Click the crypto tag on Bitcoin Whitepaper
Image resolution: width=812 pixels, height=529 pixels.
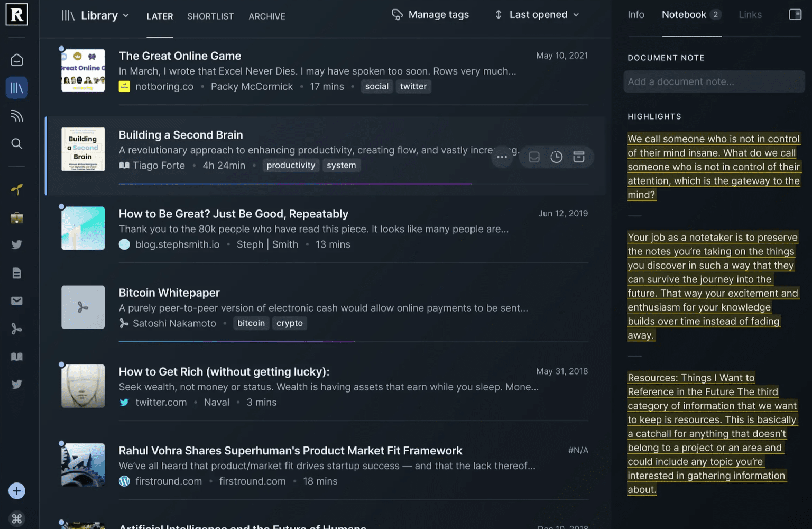point(290,323)
